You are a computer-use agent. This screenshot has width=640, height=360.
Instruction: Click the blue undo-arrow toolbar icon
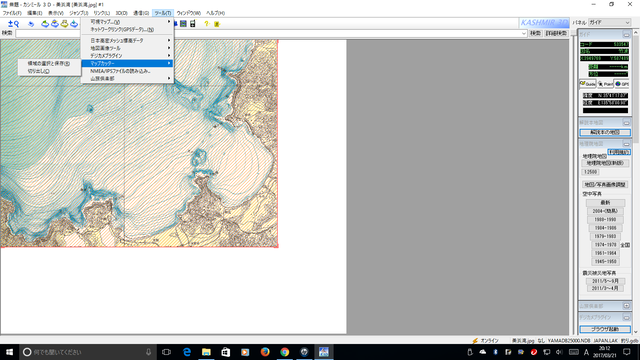click(x=31, y=24)
